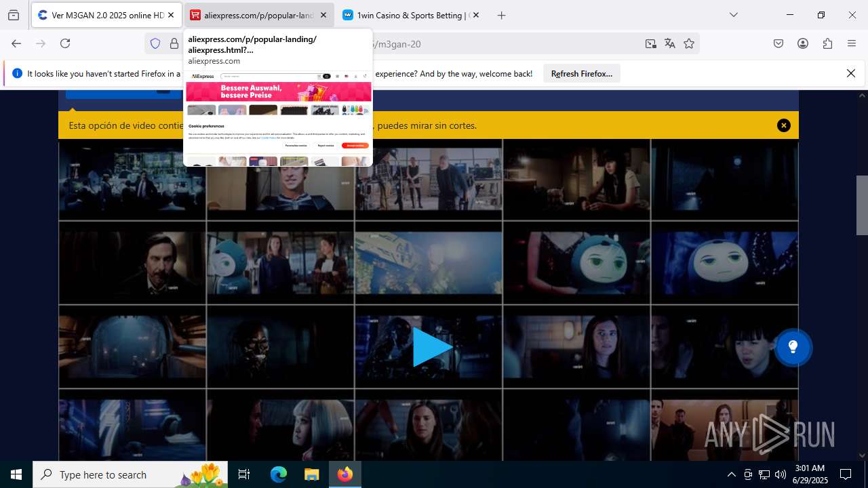Viewport: 868px width, 488px height.
Task: Open Windows Task View
Action: (x=245, y=474)
